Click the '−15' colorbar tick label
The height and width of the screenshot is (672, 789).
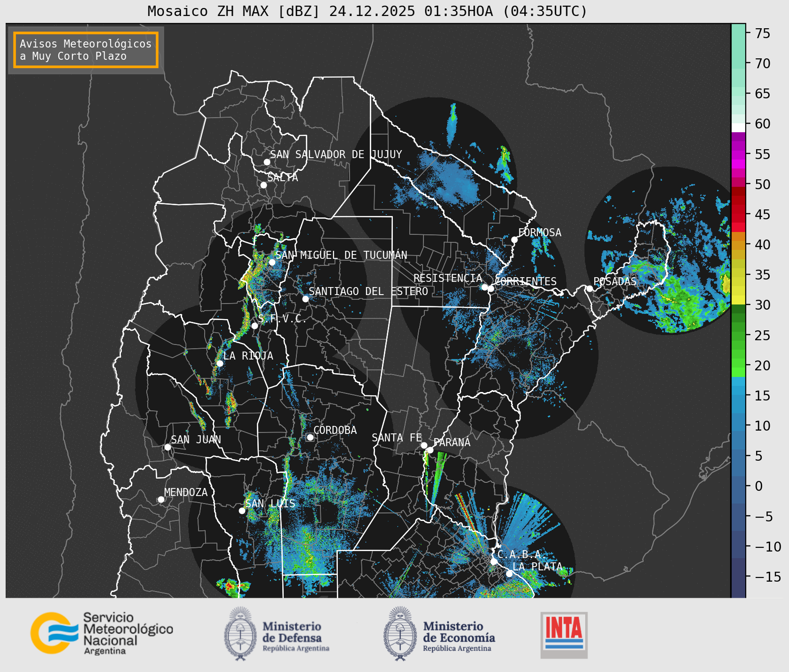tap(768, 576)
